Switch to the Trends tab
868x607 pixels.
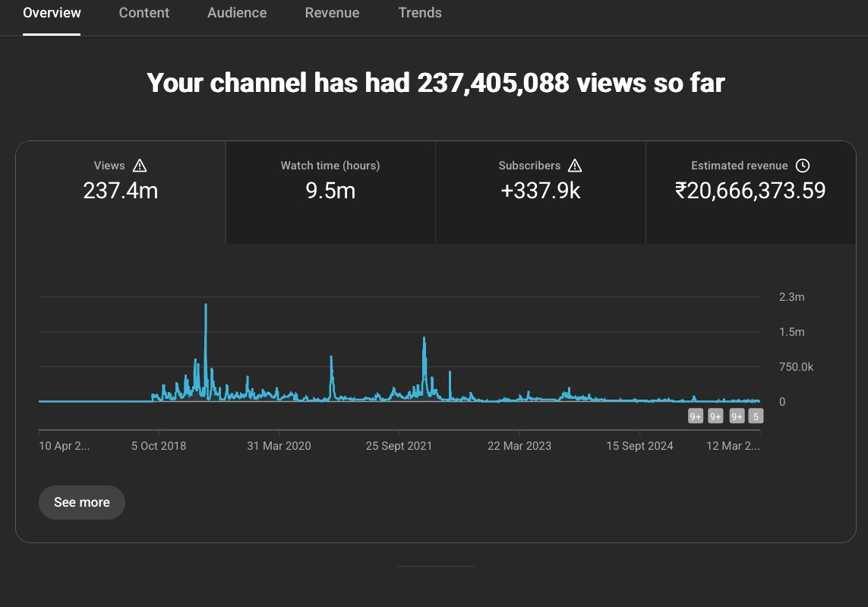tap(420, 13)
